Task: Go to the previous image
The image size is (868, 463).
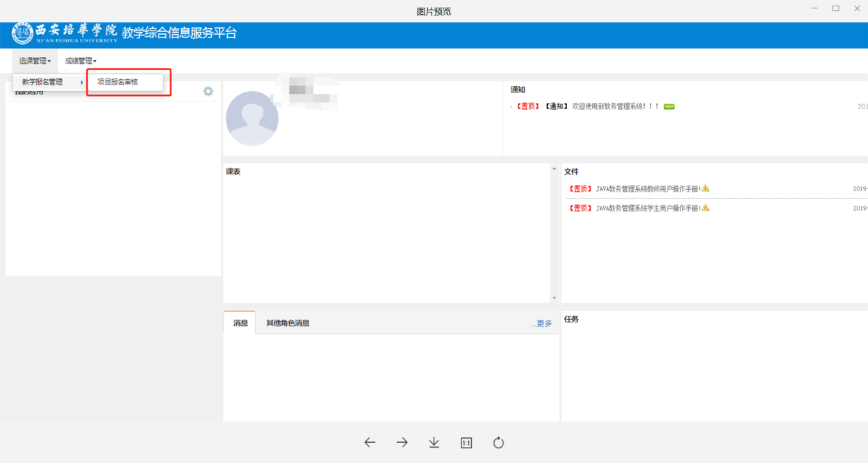Action: click(370, 443)
